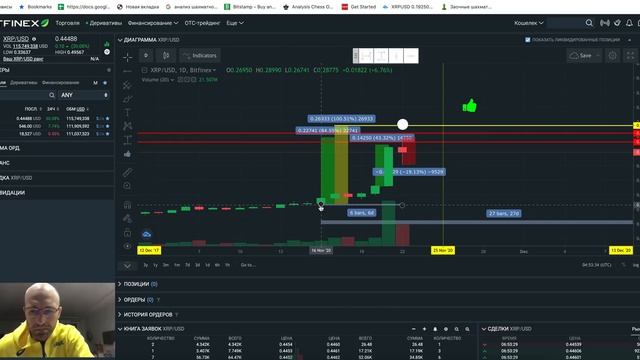This screenshot has width=640, height=360.
Task: Activate the zoom-in tool
Action: coord(127,186)
